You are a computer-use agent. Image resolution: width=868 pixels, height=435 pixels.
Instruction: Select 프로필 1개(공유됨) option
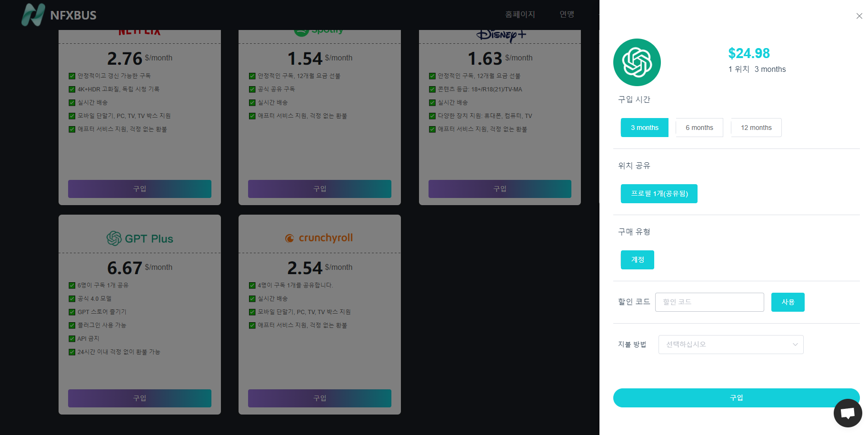coord(659,194)
